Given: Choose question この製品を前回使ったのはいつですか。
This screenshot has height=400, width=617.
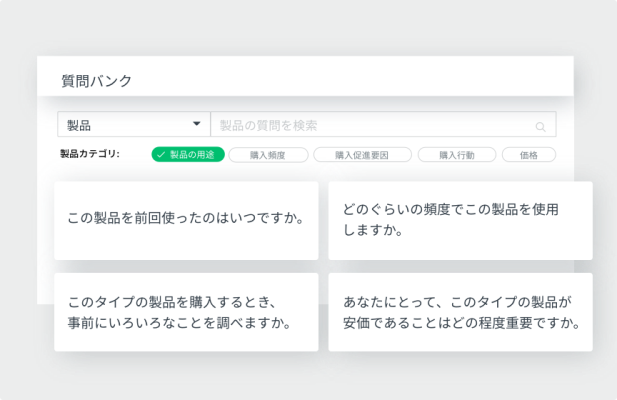Looking at the screenshot, I should coord(186,221).
